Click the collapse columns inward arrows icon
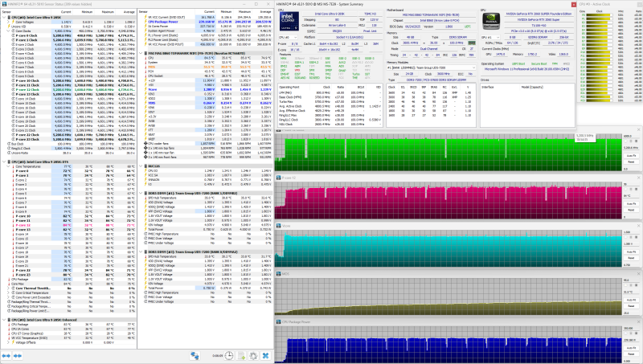643x364 pixels. pyautogui.click(x=18, y=356)
